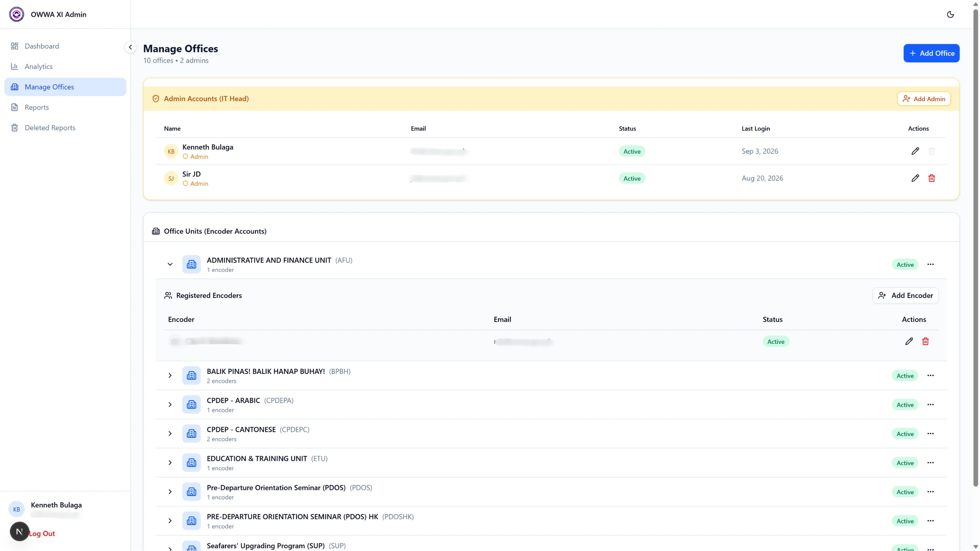Image resolution: width=980 pixels, height=551 pixels.
Task: Expand PDOS HK office row
Action: (170, 521)
